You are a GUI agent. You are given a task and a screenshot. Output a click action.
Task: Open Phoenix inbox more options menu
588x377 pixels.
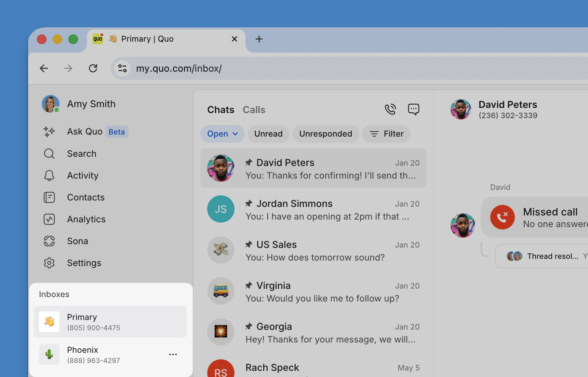click(173, 354)
